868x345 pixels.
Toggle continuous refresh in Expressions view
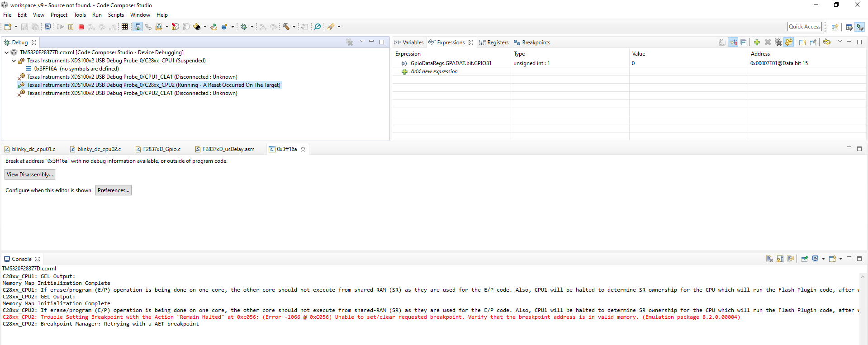pos(789,43)
